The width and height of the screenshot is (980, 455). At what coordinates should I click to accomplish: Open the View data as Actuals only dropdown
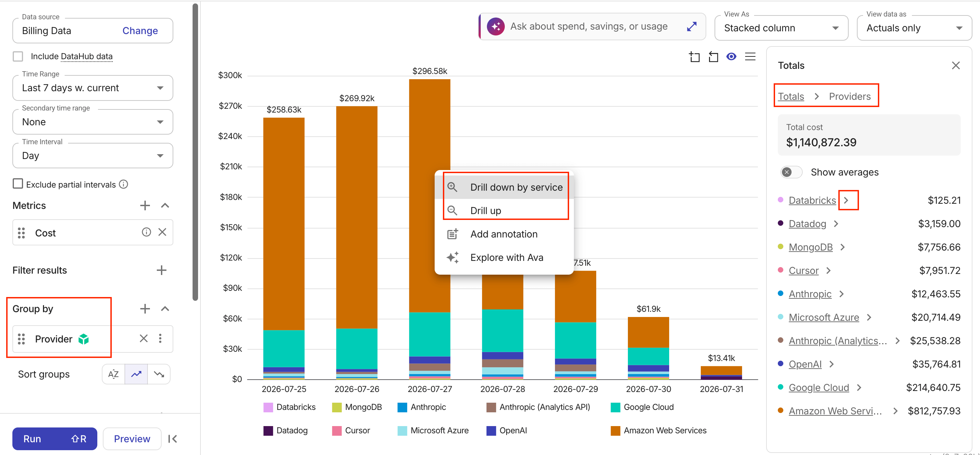(914, 28)
